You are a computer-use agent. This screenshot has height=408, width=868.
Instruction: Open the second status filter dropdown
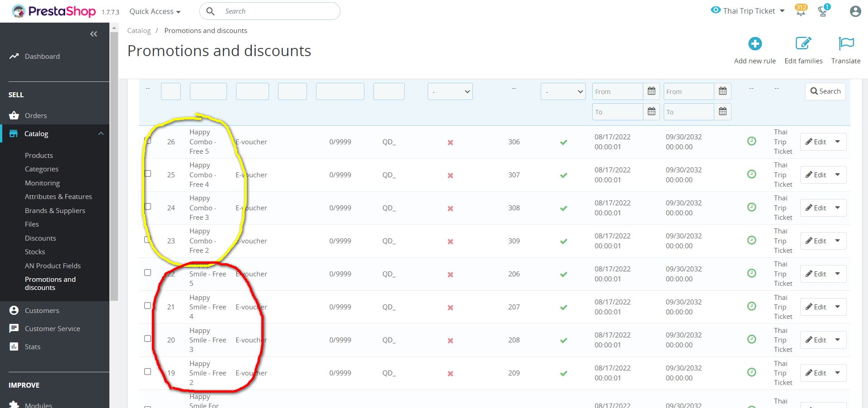pos(563,91)
